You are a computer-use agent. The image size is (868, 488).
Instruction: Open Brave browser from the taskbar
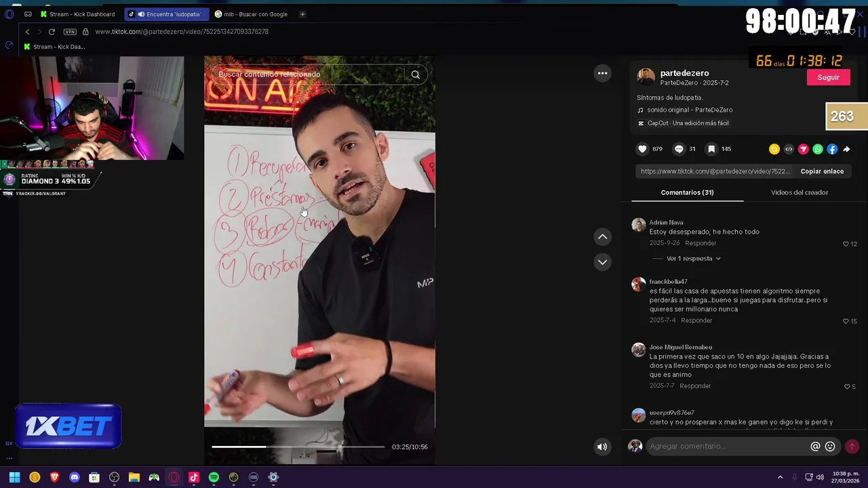click(x=55, y=477)
